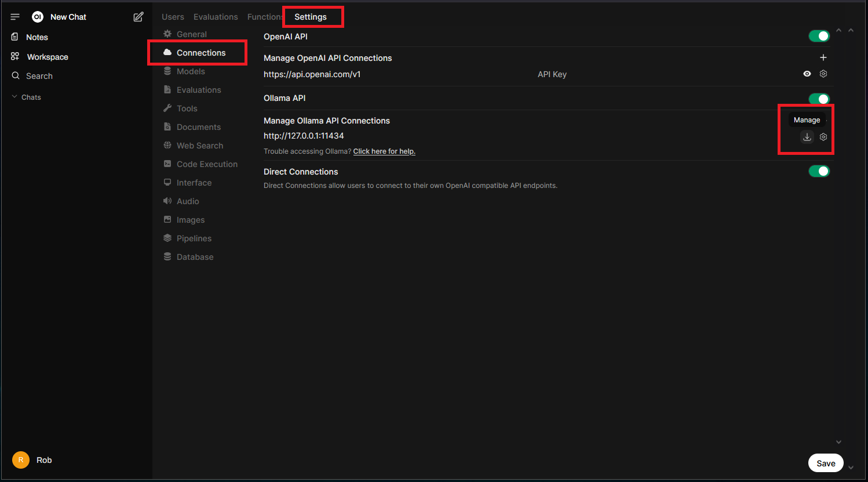Click the Workspace grid icon
This screenshot has height=482, width=868.
coord(15,56)
